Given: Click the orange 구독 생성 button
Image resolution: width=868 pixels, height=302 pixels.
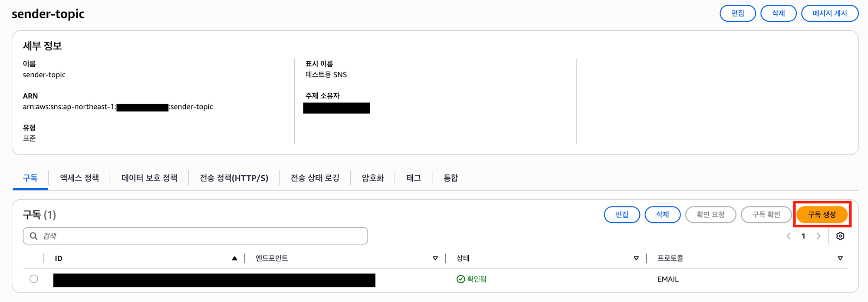Looking at the screenshot, I should point(822,214).
